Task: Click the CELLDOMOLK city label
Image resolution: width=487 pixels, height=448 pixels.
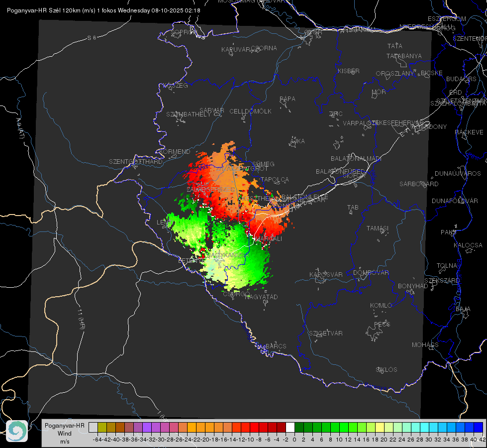Action: 250,111
